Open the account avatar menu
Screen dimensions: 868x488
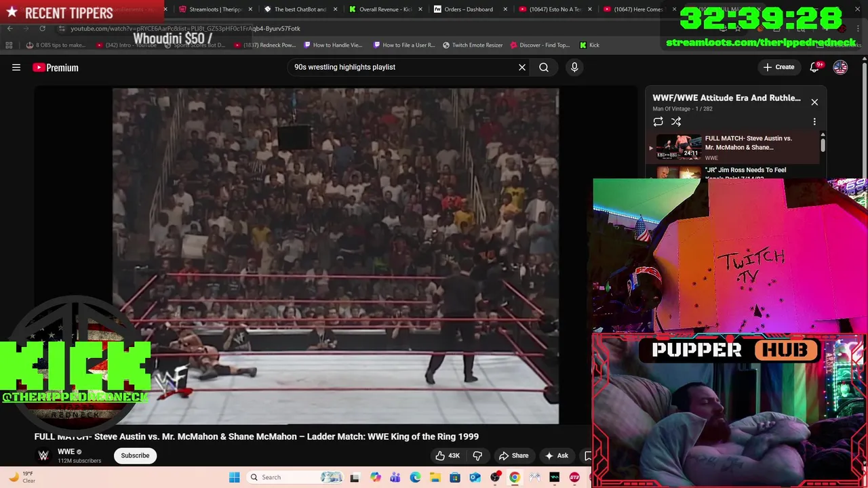click(840, 67)
